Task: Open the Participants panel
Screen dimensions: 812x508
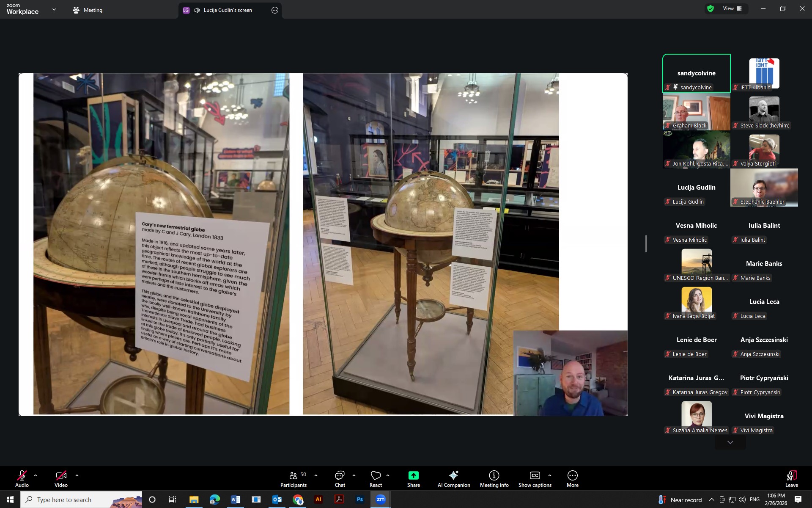Action: pyautogui.click(x=293, y=479)
